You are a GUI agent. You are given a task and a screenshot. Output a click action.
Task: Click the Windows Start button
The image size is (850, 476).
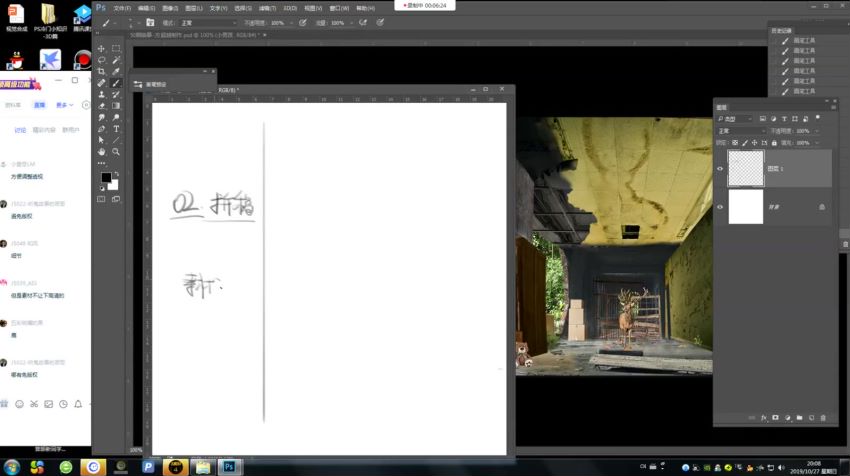click(11, 467)
